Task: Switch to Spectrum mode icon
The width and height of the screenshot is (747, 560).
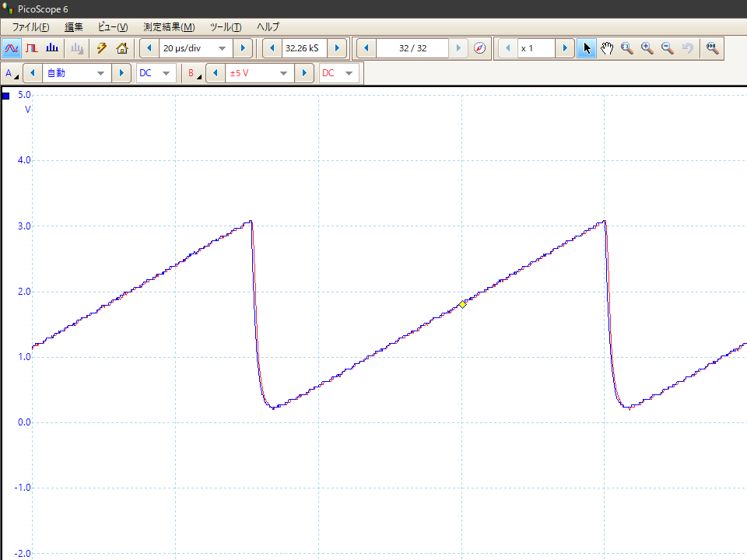Action: click(x=51, y=48)
